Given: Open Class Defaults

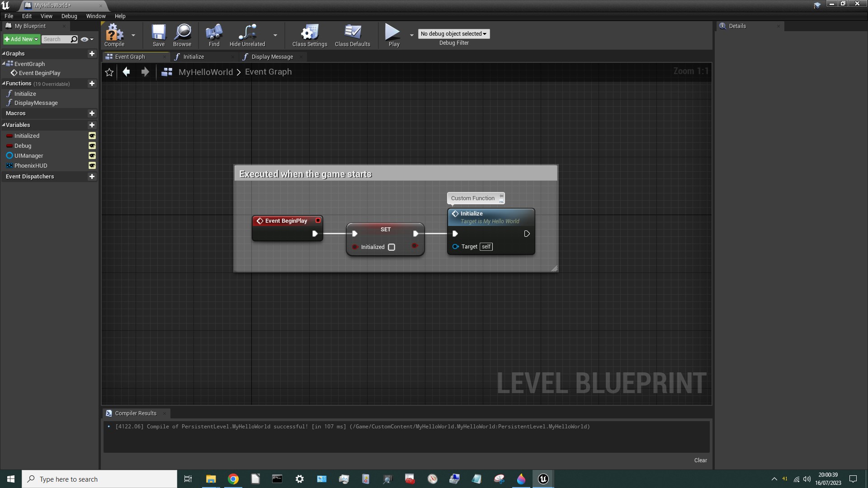Looking at the screenshot, I should coord(353,35).
